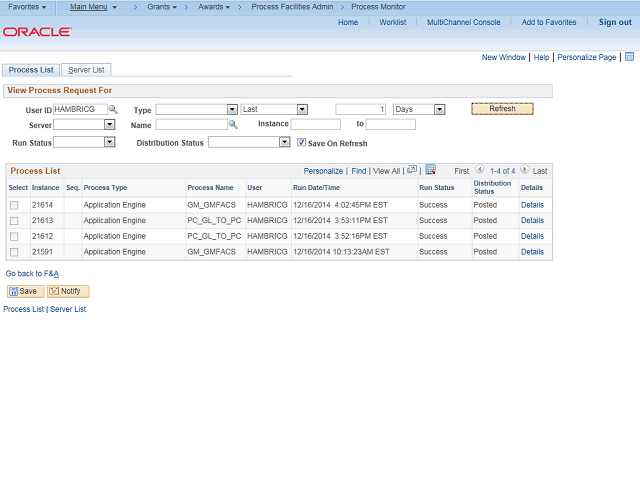Select checkbox for instance 21614
The width and height of the screenshot is (640, 480).
tap(14, 205)
